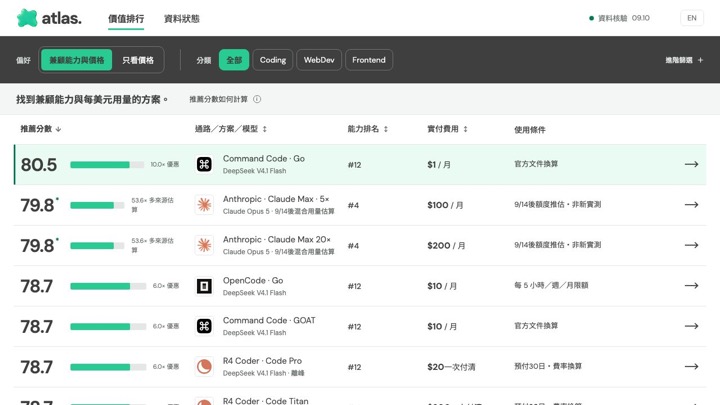The height and width of the screenshot is (405, 720).
Task: Select the 兼顧能力與價格 preference toggle
Action: (x=77, y=60)
